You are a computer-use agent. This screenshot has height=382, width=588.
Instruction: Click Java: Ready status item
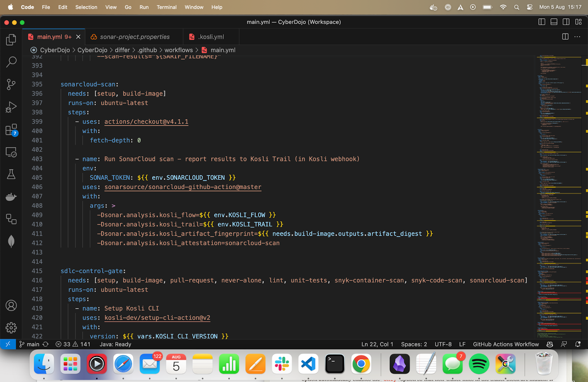(115, 344)
